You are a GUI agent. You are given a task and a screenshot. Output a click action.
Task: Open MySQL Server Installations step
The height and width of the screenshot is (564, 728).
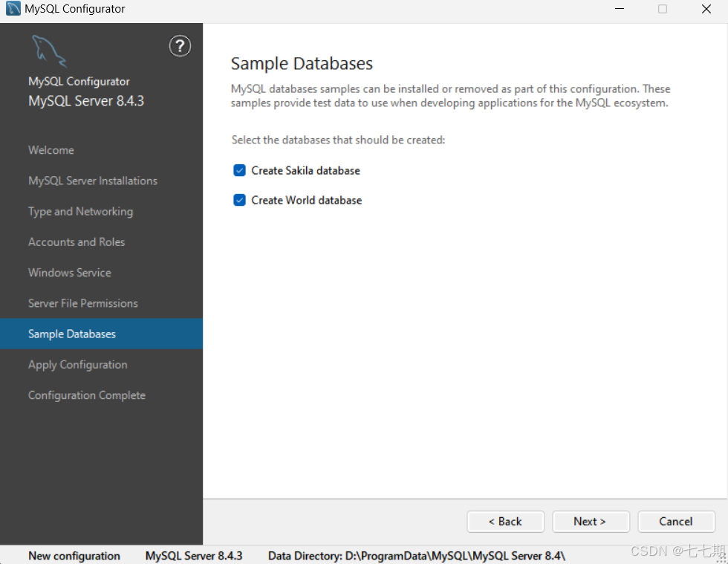click(x=93, y=181)
